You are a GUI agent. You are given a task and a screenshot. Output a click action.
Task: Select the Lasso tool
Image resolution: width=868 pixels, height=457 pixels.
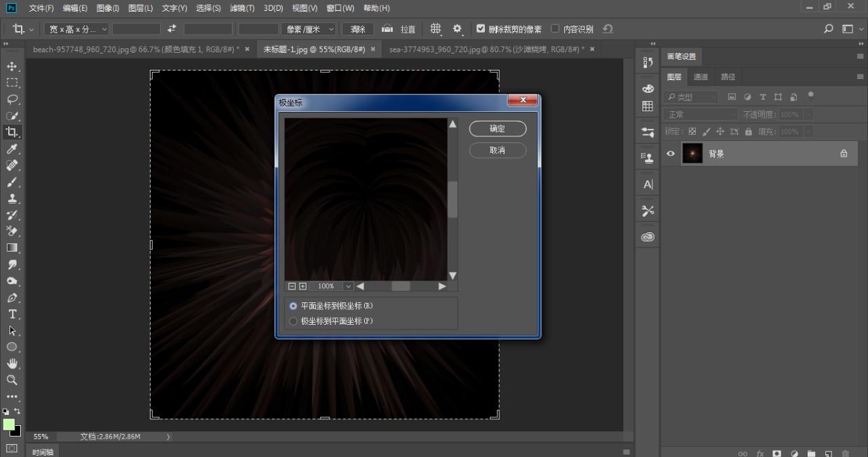tap(12, 99)
